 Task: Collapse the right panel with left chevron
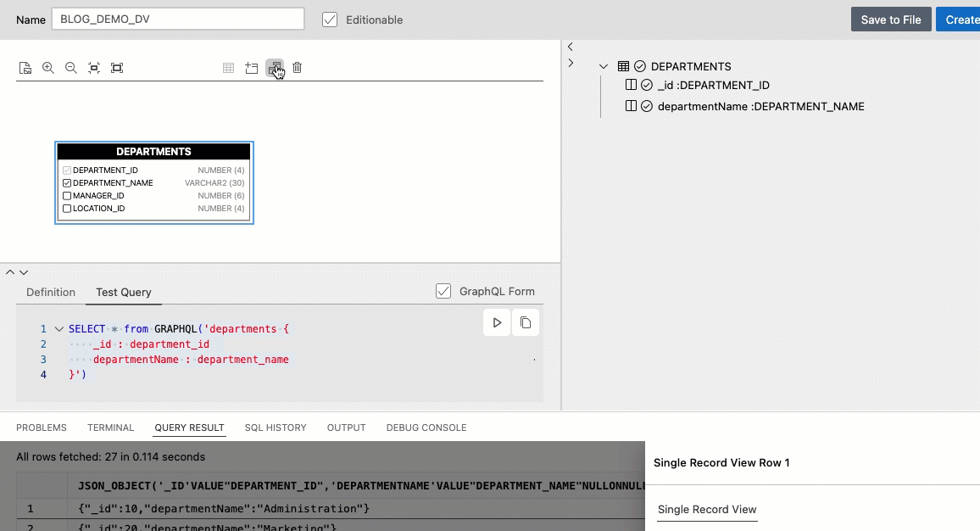[x=570, y=47]
